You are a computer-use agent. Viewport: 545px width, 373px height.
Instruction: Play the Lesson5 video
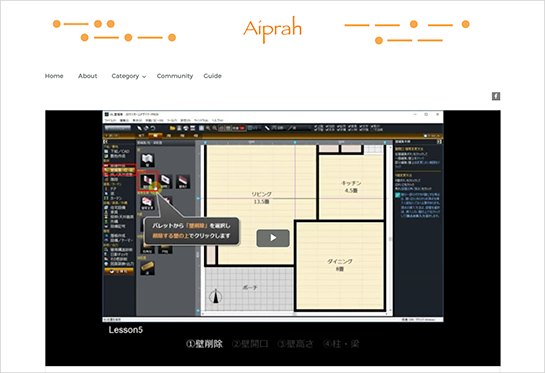(x=273, y=238)
